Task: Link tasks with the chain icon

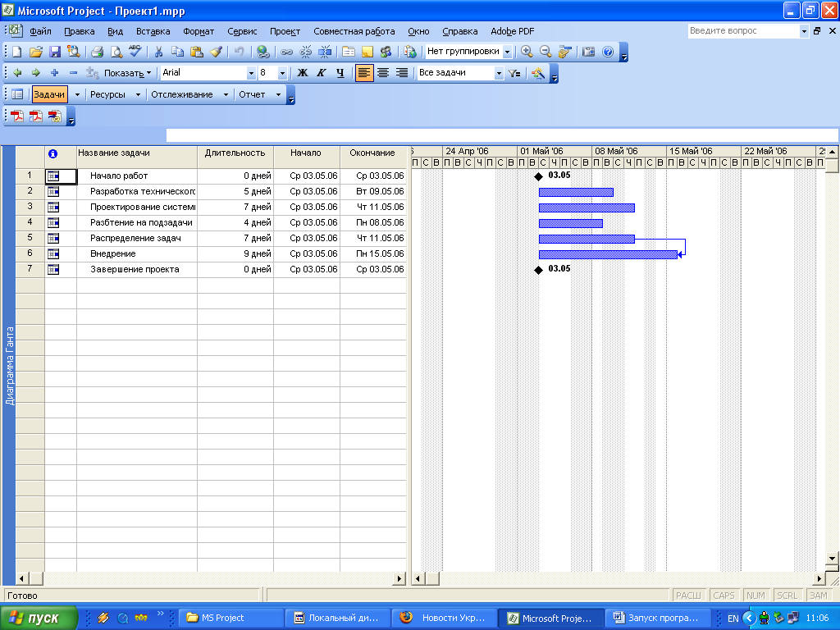Action: coord(286,52)
